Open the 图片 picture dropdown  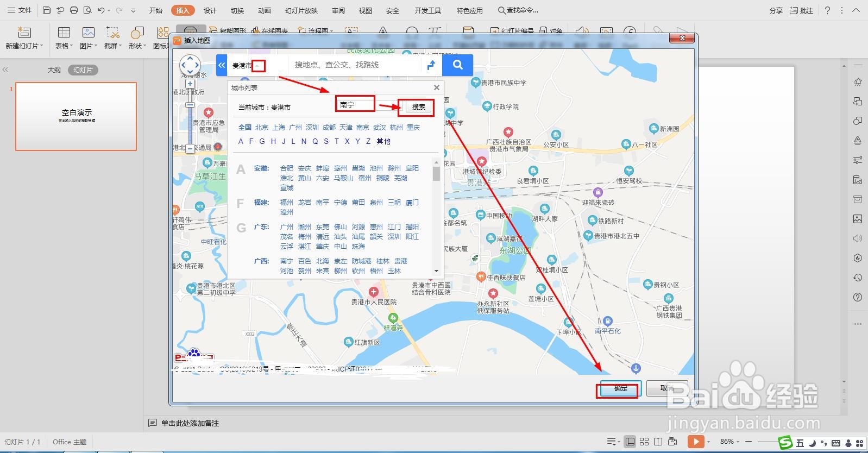point(89,46)
